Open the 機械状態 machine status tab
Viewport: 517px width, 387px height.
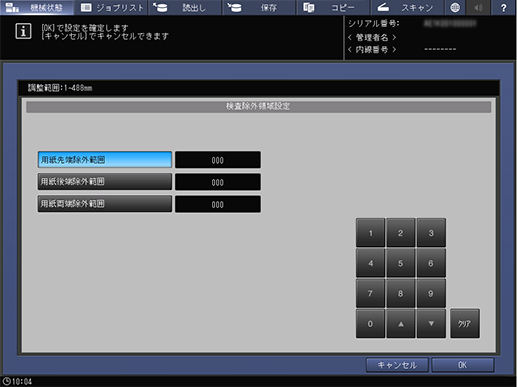[x=37, y=7]
